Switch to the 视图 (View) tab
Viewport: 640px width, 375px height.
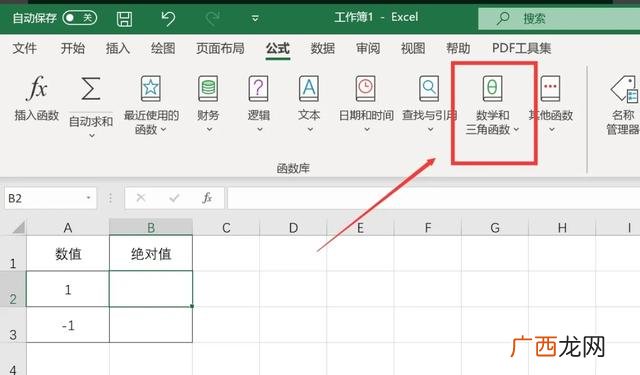pos(413,48)
